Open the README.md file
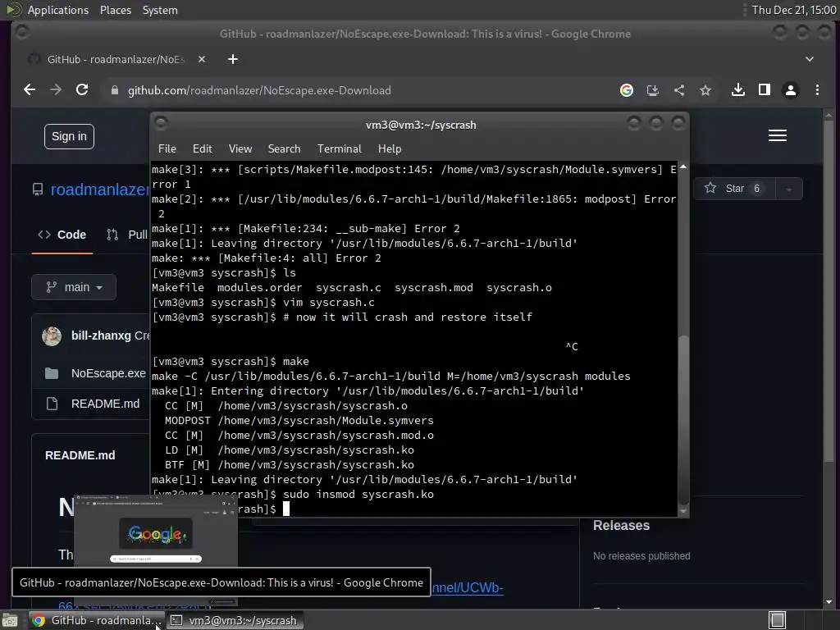Screen dimensions: 840x630 (106, 404)
